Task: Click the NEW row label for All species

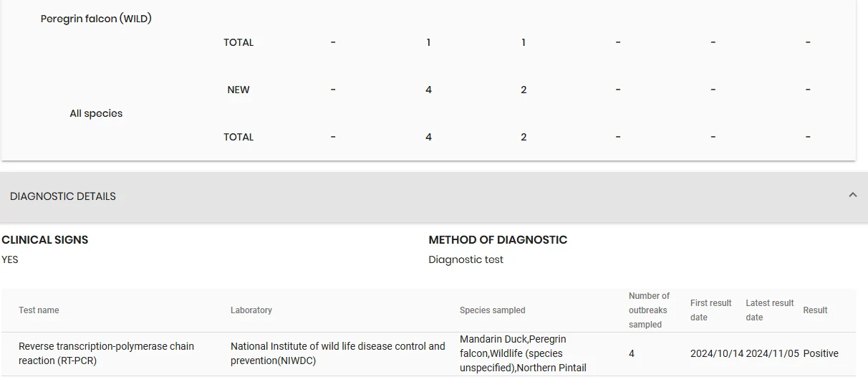Action: point(238,90)
